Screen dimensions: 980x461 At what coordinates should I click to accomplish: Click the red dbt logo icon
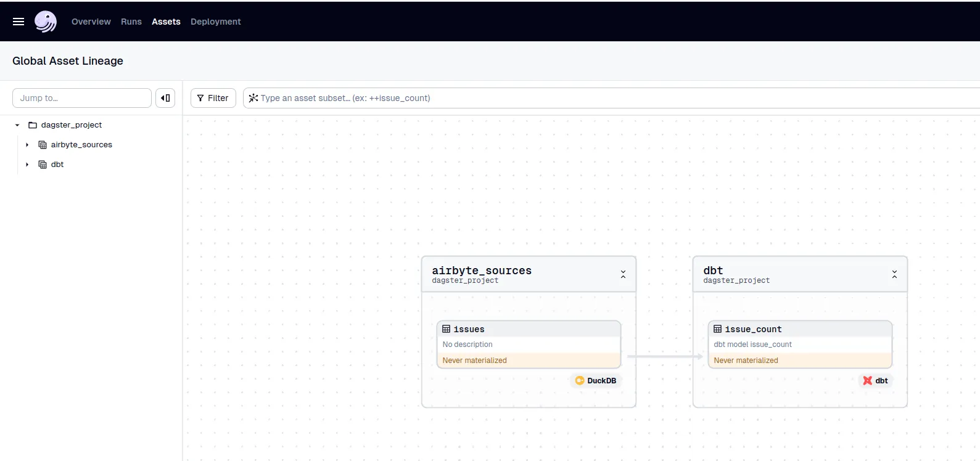click(868, 381)
